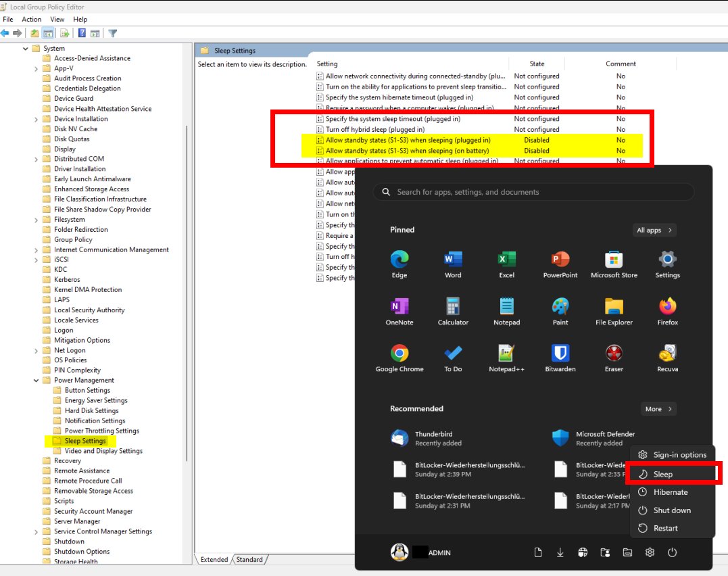Screen dimensions: 728x576
Task: Open File Explorer pinned app
Action: (x=614, y=311)
